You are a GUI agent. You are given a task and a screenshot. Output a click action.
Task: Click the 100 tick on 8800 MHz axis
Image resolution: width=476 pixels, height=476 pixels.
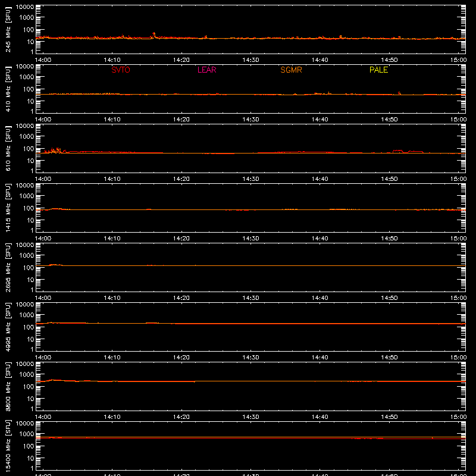click(x=29, y=387)
